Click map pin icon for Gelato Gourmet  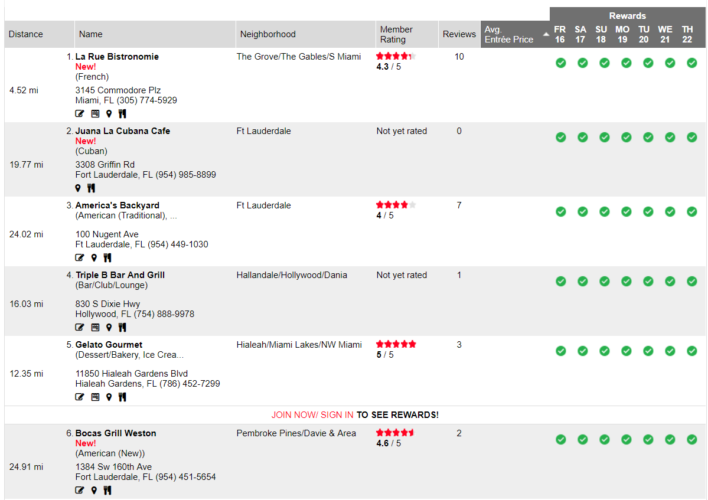point(109,397)
